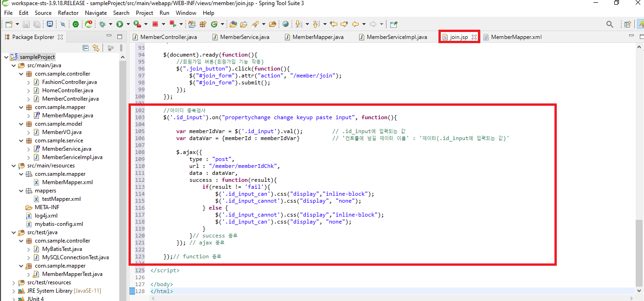Open the Run configurations dropdown arrow

point(128,24)
